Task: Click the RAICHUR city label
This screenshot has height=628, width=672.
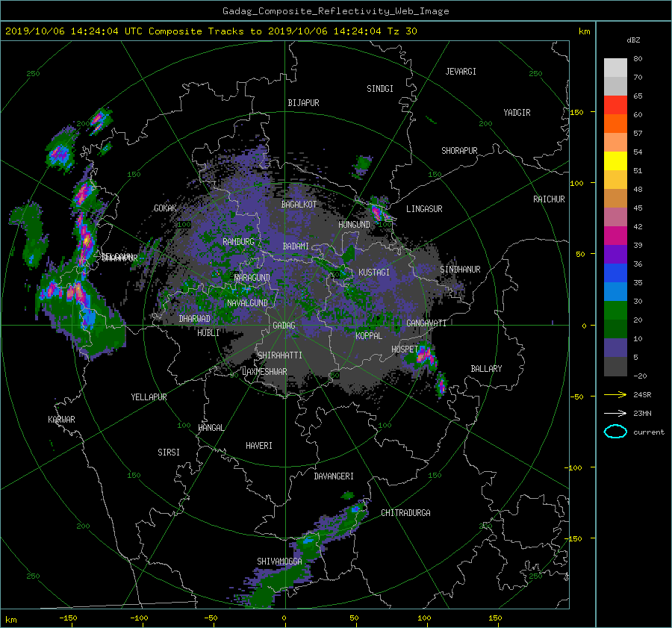Action: click(549, 199)
